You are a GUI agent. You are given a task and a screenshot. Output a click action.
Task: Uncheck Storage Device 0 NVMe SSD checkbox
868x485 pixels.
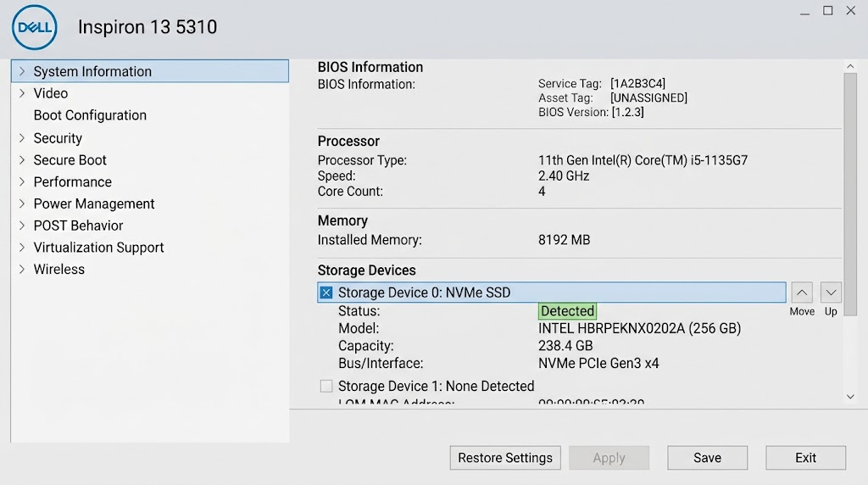(x=326, y=293)
